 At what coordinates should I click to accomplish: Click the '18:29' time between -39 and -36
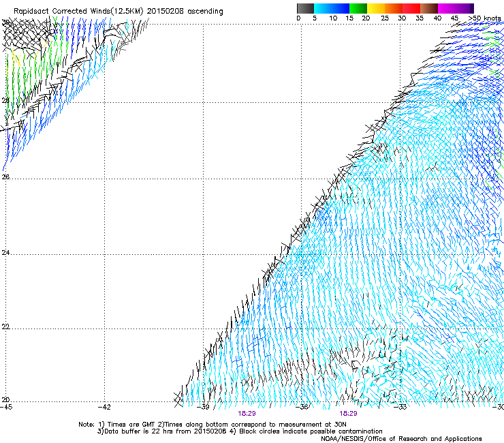click(x=247, y=414)
